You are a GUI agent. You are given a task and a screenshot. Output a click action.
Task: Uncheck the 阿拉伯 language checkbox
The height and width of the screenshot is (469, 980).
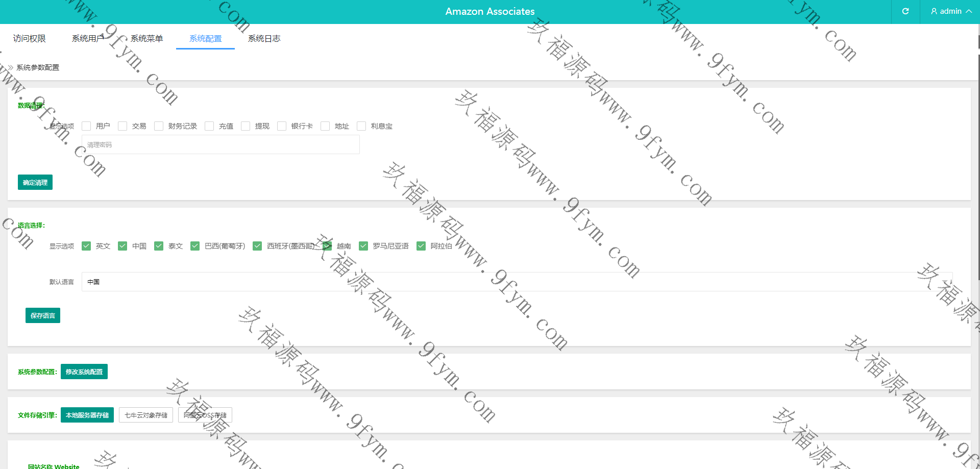(421, 246)
